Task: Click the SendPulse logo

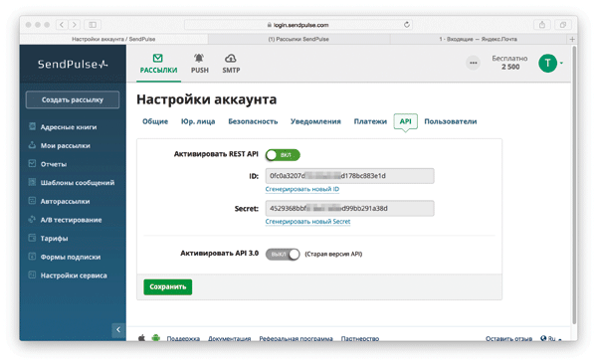Action: (73, 65)
